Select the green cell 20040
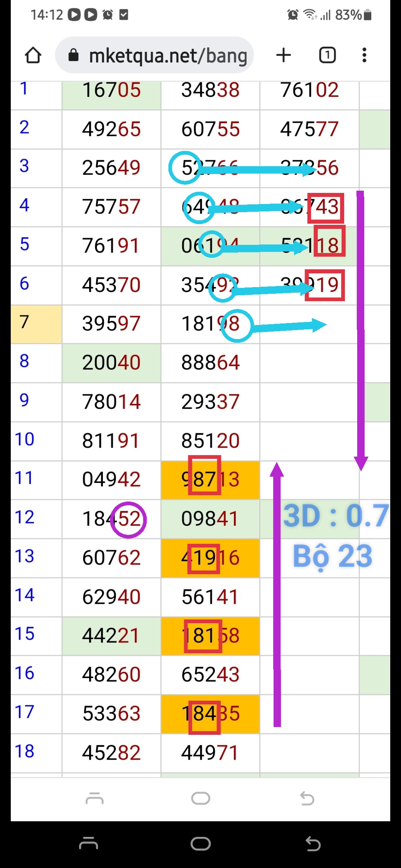401x868 pixels. pyautogui.click(x=111, y=362)
